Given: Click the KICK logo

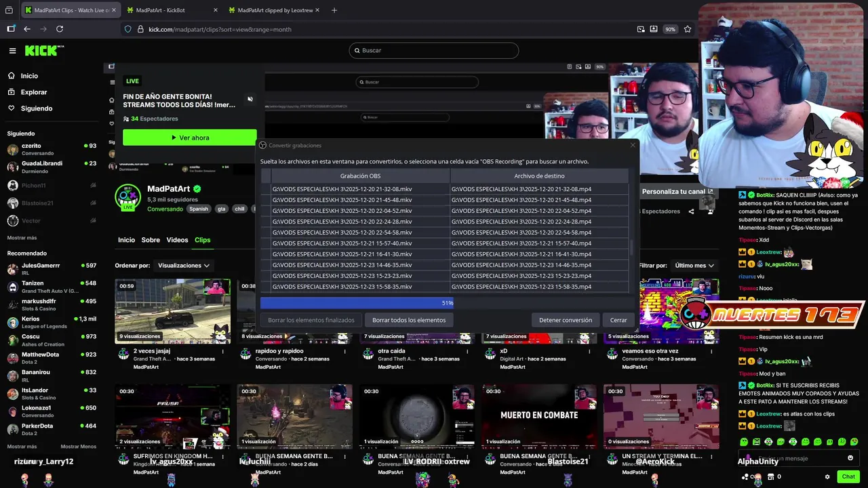Looking at the screenshot, I should pos(44,51).
